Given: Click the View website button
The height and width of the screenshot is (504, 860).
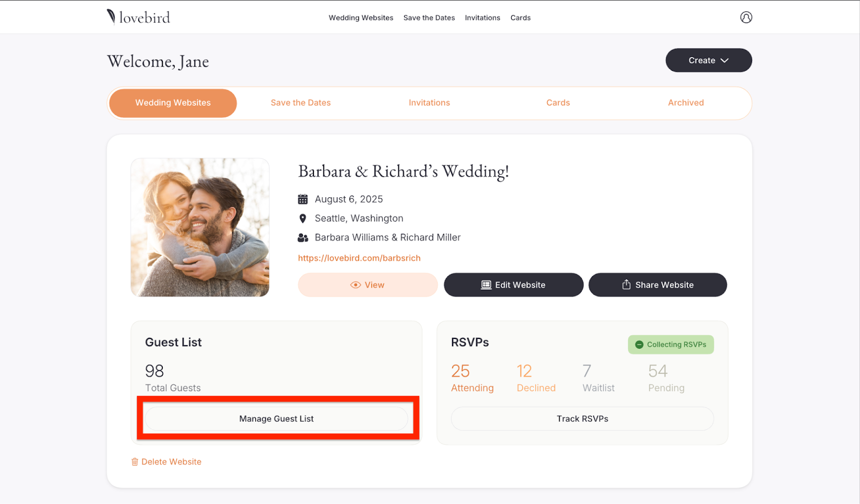Looking at the screenshot, I should [368, 285].
